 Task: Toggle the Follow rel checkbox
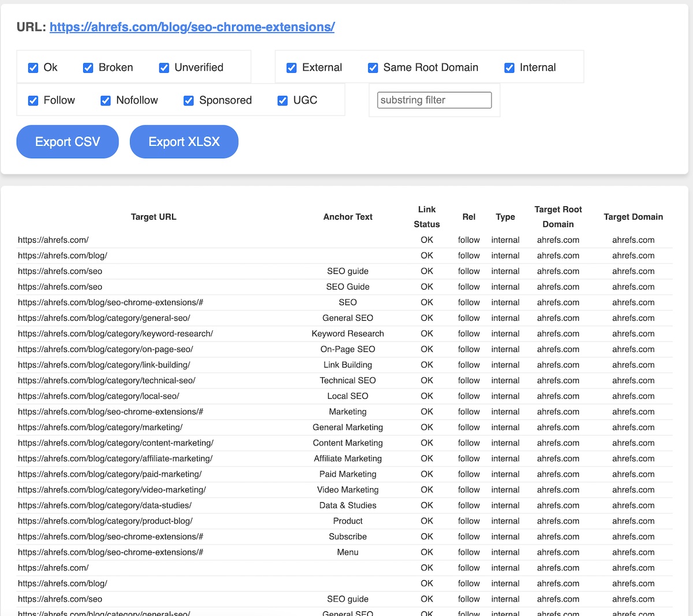[33, 101]
